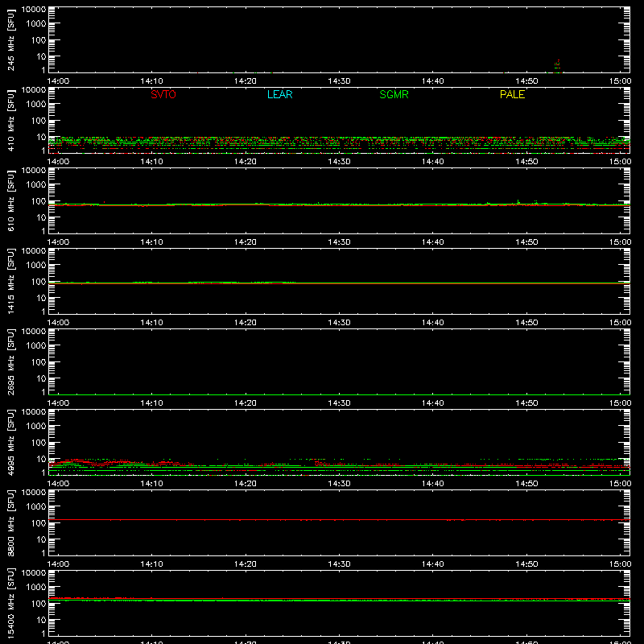This screenshot has width=644, height=644.
Task: Click the 1000 tick value of 610 MHz panel
Action: (x=36, y=184)
